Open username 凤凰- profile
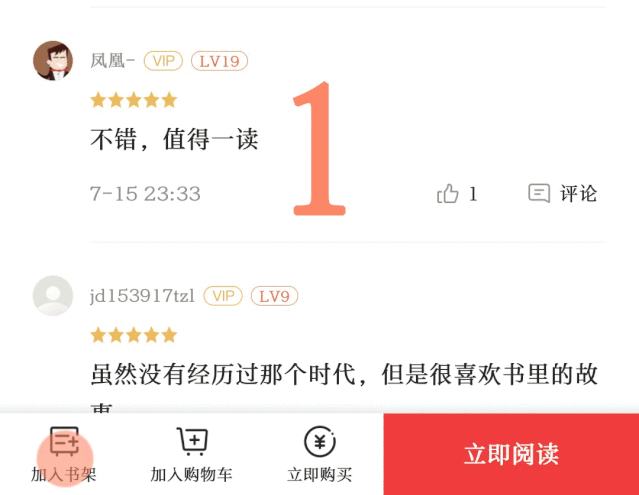Viewport: 639px width, 495px height. pyautogui.click(x=112, y=61)
